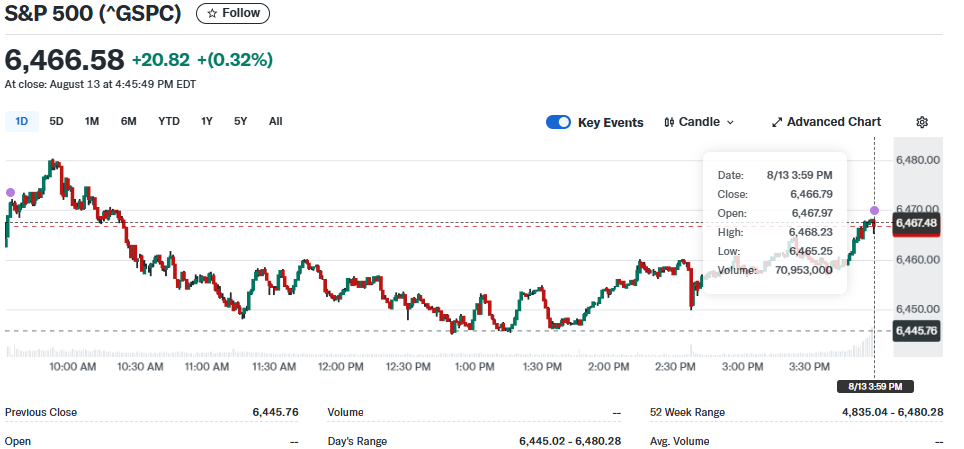
Task: Click the tooltip Close value 6,466.79
Action: click(x=812, y=194)
